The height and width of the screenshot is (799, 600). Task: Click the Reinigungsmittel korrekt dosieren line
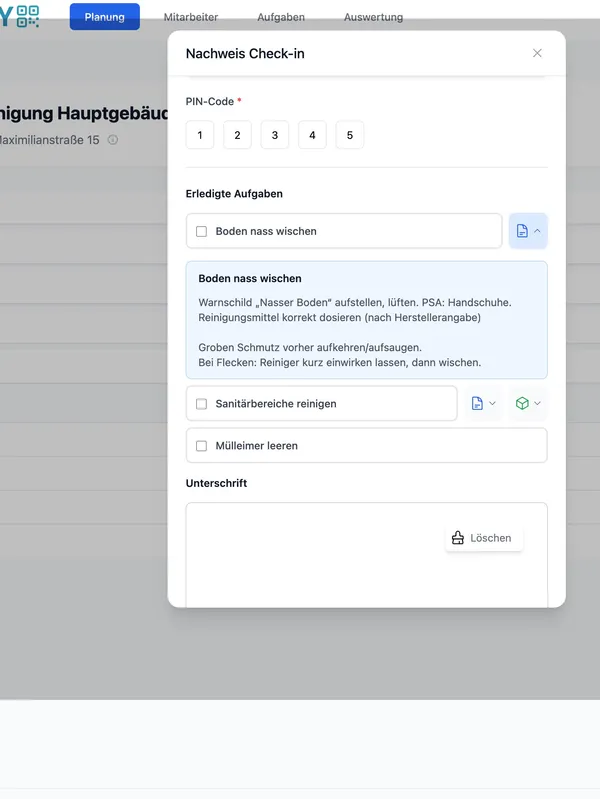pos(340,317)
